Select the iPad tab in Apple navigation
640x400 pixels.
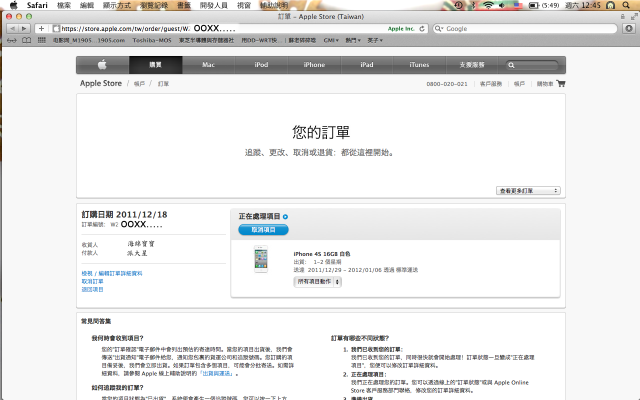(367, 64)
